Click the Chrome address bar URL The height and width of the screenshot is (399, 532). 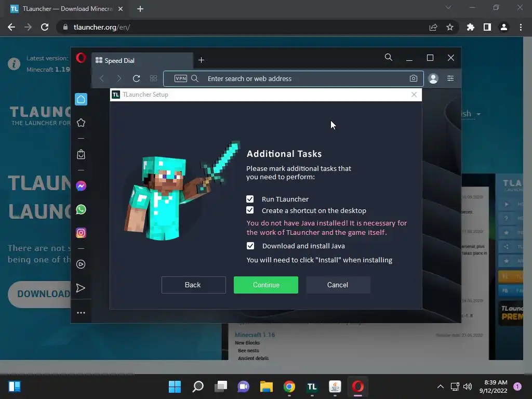(x=102, y=27)
